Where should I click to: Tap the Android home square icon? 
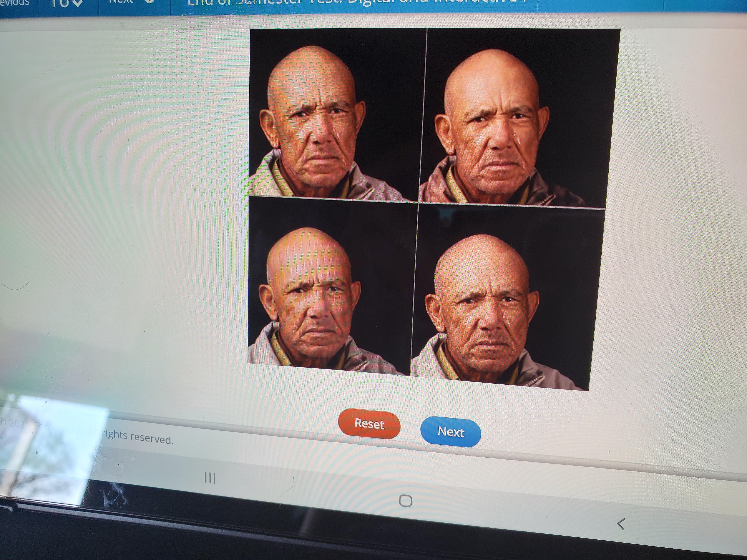tap(405, 501)
